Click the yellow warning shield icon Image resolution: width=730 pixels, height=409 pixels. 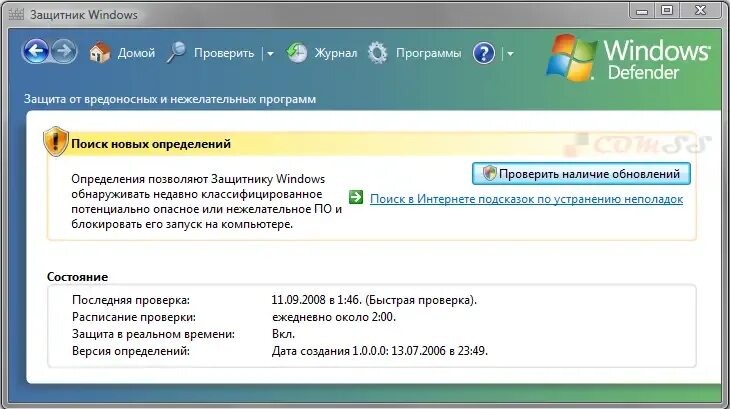(56, 141)
